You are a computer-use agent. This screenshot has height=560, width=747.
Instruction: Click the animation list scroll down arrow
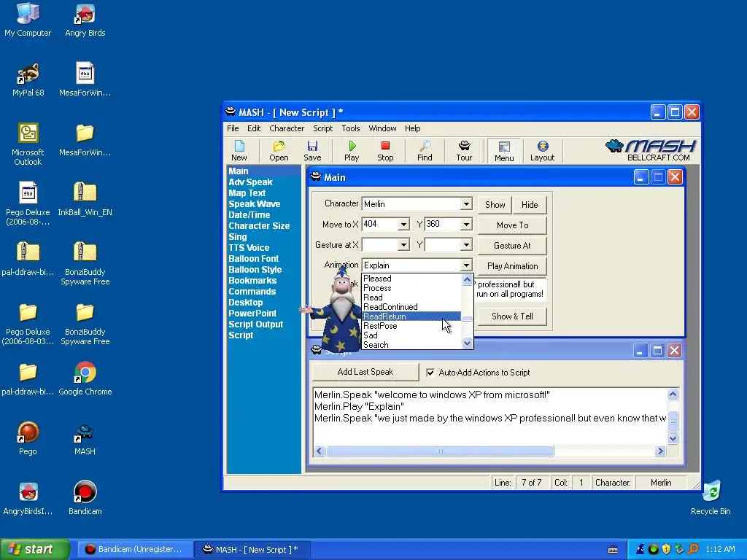click(467, 343)
